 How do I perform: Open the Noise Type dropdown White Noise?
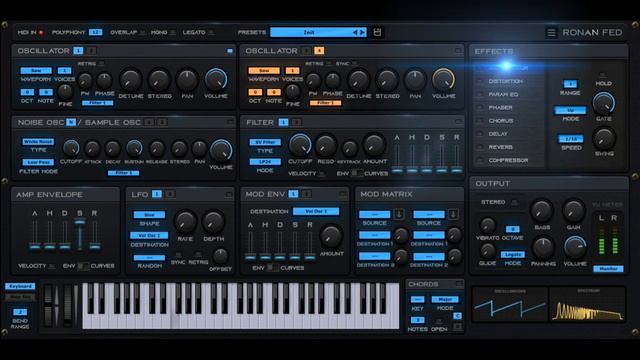pyautogui.click(x=38, y=142)
